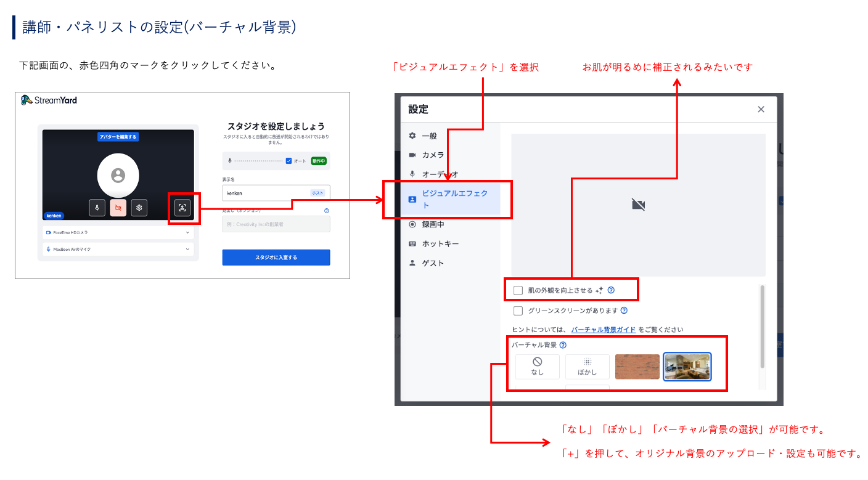The image size is (868, 480).
Task: Check the グリーンスクリーンがあります option
Action: click(518, 311)
